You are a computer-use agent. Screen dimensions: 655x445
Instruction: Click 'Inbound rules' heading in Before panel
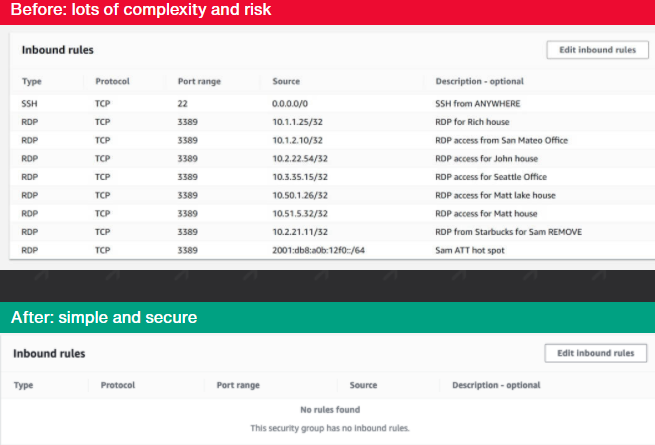(58, 50)
